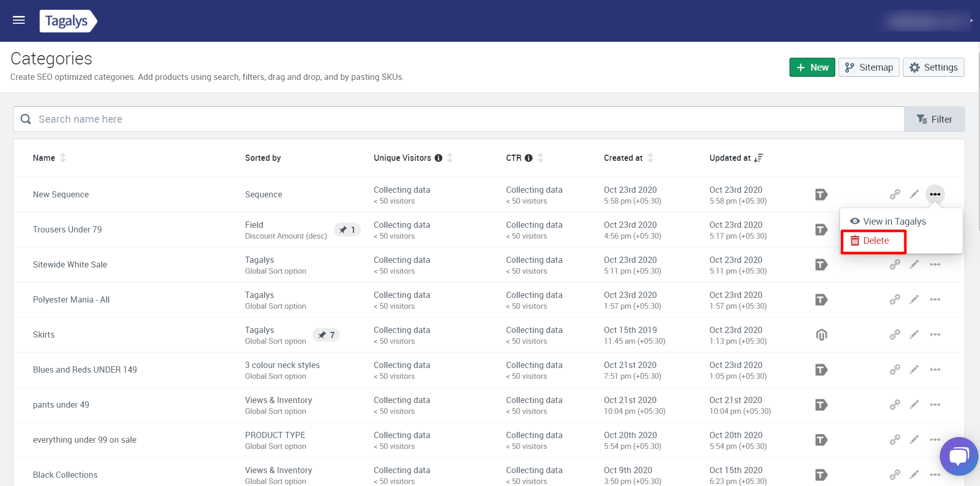Sort table by Name column
The image size is (980, 486).
point(63,158)
